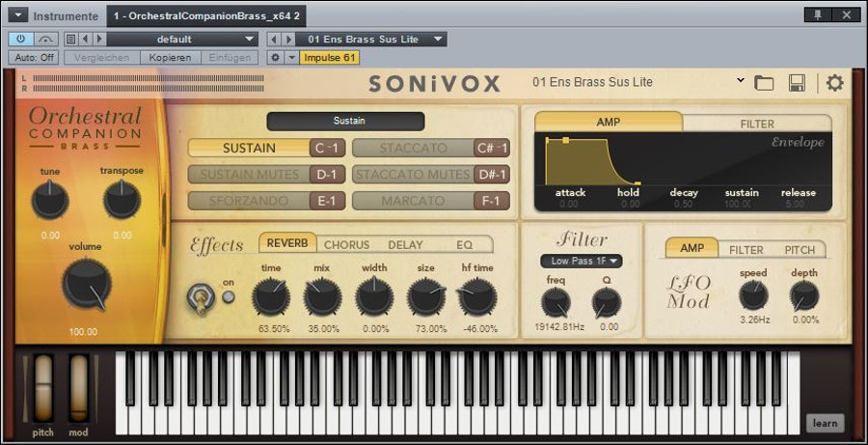This screenshot has width=868, height=445.
Task: Pin the plugin window
Action: point(819,15)
